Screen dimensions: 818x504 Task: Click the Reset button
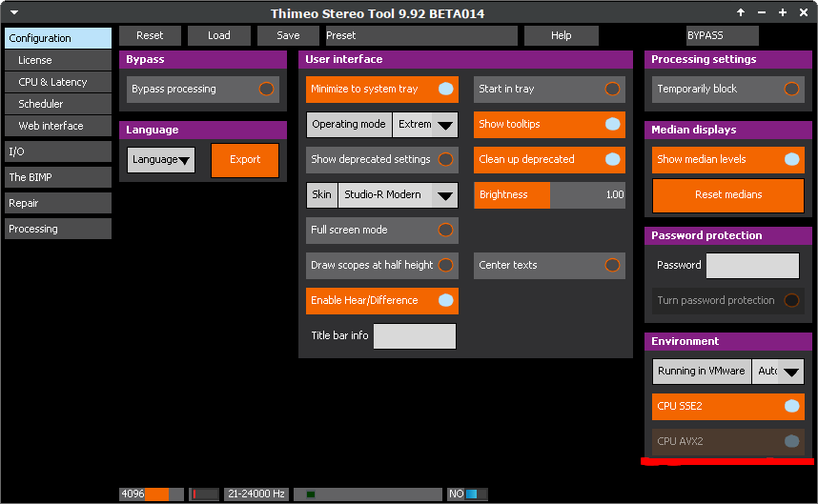(150, 35)
